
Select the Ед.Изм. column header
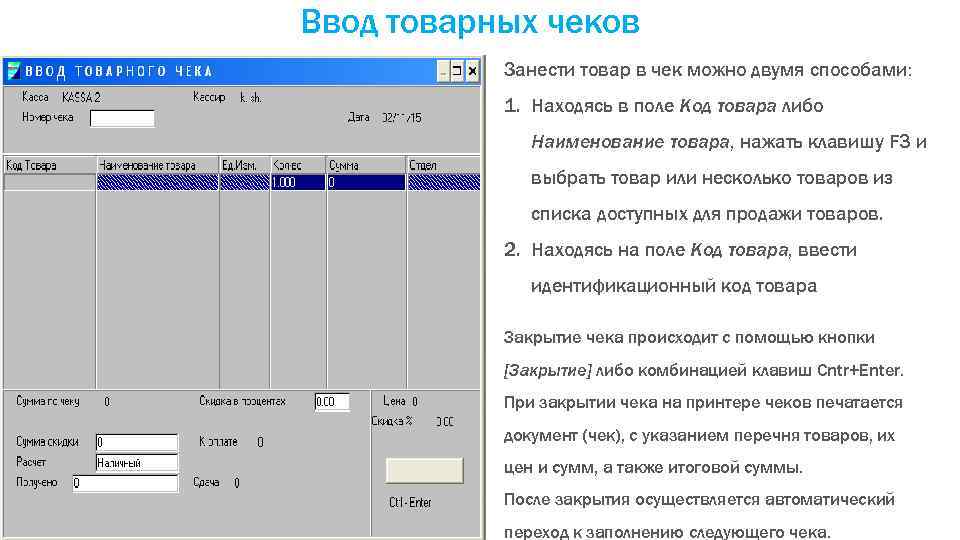click(244, 165)
